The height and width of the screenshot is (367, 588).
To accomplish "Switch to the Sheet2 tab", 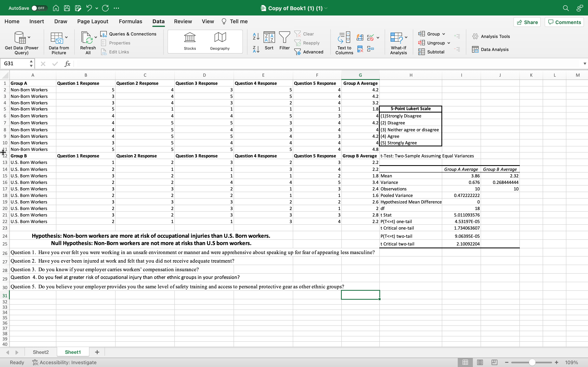I will (x=41, y=352).
